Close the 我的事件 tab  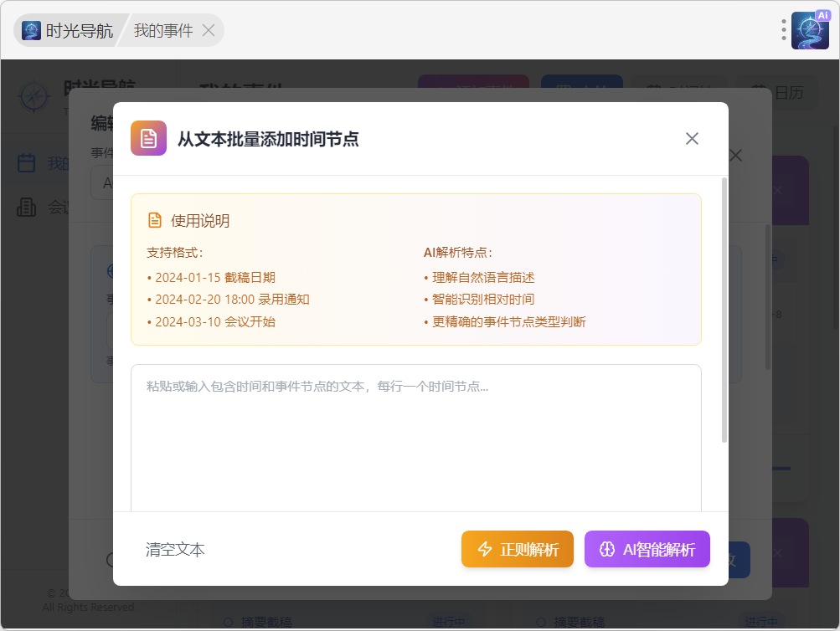tap(209, 31)
